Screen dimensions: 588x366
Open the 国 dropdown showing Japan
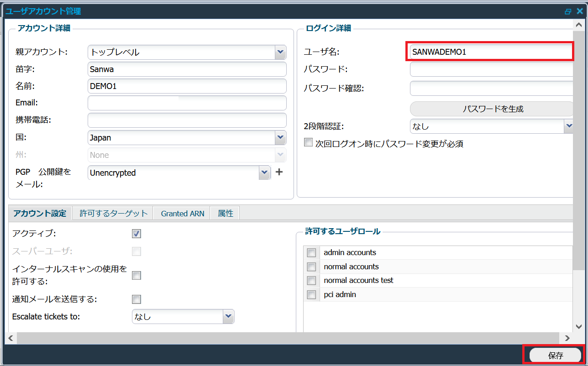point(280,137)
